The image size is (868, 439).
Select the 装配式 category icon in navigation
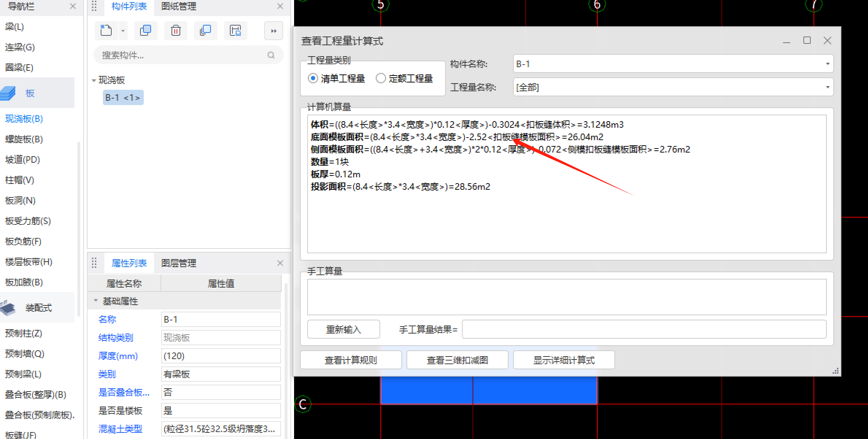click(8, 308)
